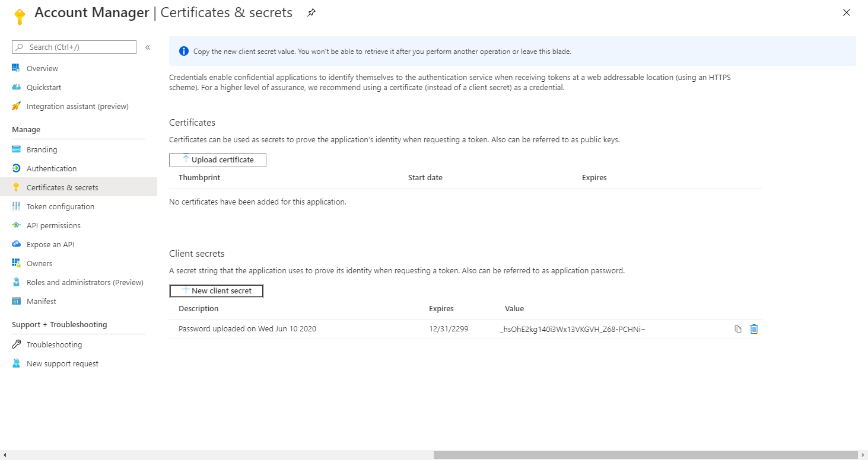
Task: Click 'Password uploaded on Wed Jun 10 2020'
Action: coord(247,328)
